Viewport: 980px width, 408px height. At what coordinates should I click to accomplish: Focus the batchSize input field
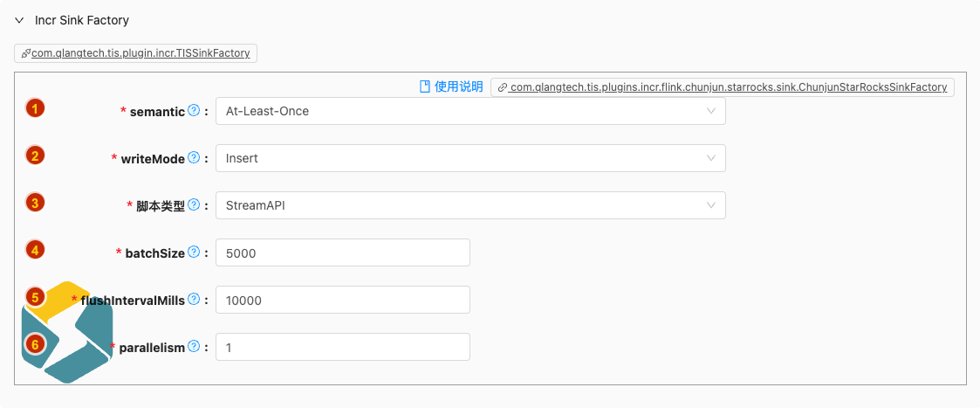tap(342, 252)
